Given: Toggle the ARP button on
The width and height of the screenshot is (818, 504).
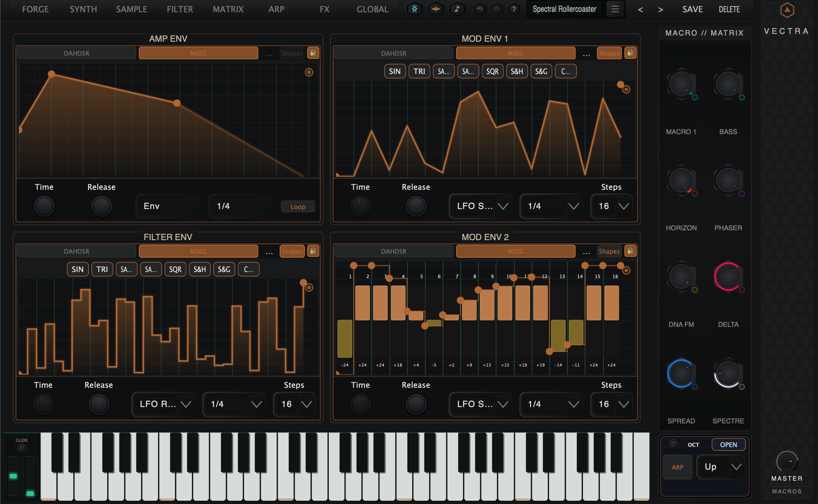Looking at the screenshot, I should coord(678,467).
